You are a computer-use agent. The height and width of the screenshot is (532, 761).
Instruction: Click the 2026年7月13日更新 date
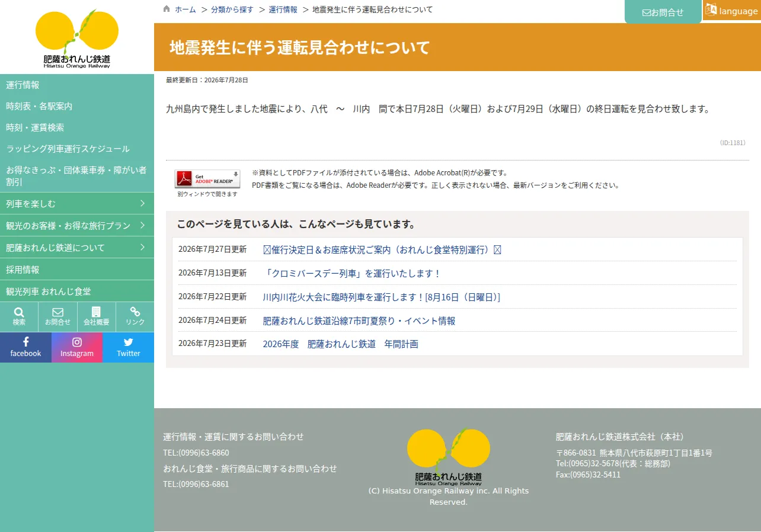pyautogui.click(x=212, y=273)
